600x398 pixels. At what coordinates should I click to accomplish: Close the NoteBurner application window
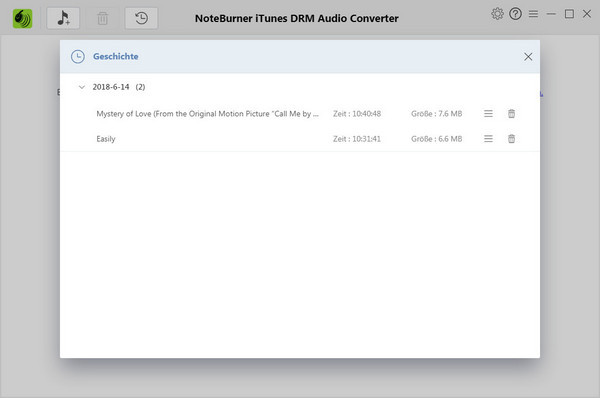587,14
